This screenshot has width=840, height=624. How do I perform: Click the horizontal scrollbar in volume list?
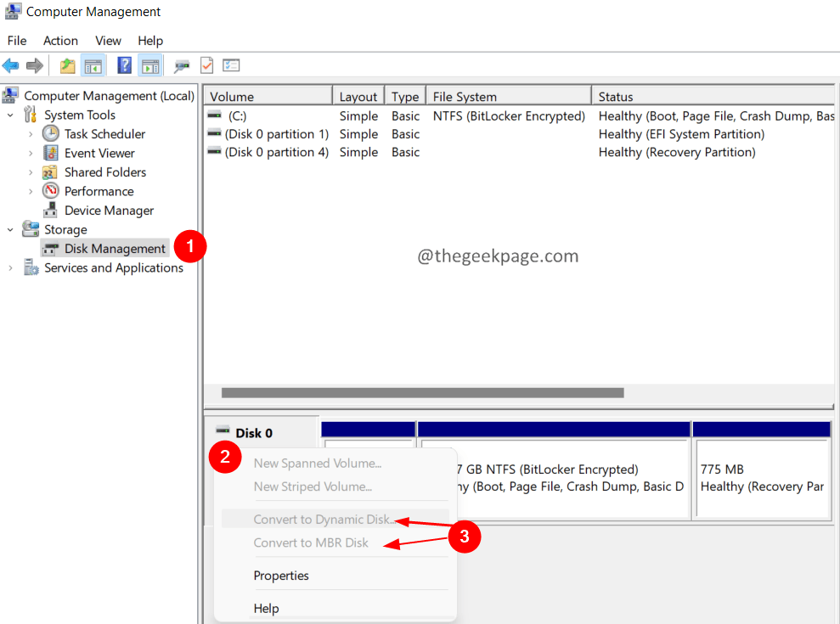(x=422, y=393)
